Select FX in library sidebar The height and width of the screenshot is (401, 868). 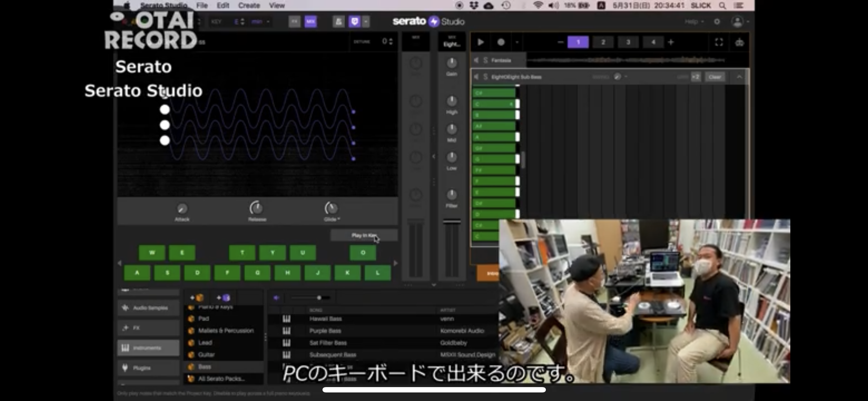(x=148, y=328)
